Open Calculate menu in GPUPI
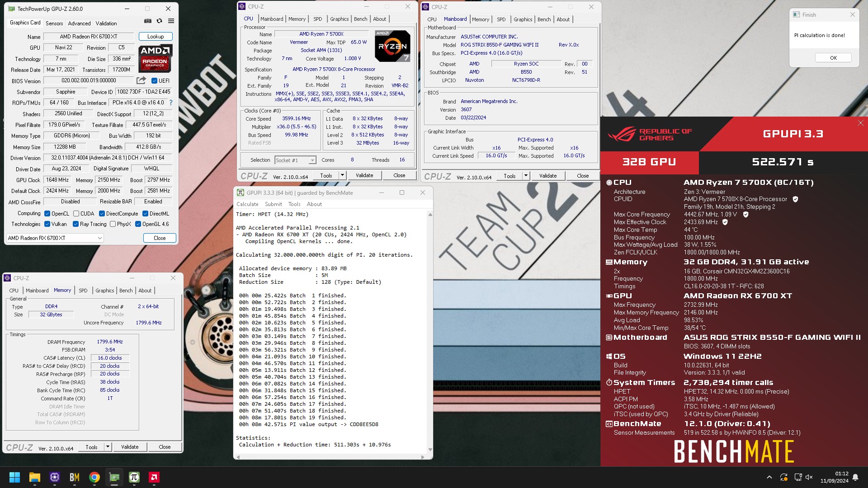Image resolution: width=868 pixels, height=488 pixels. (247, 204)
